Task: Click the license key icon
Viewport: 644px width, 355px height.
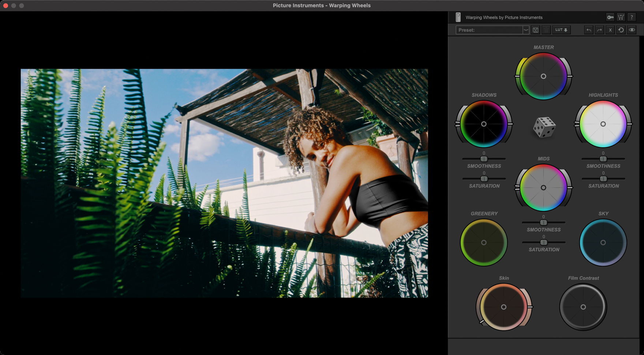Action: (610, 17)
